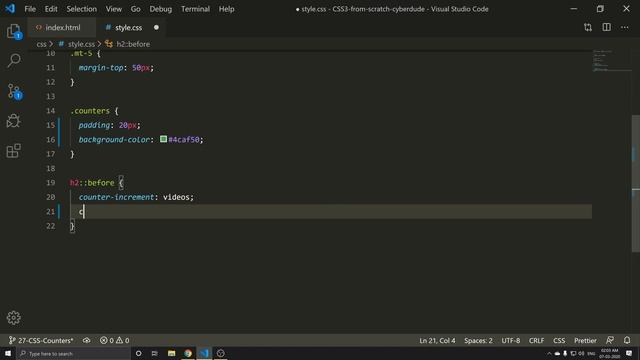The image size is (640, 360).
Task: Open Cortana circle icon in taskbar
Action: [x=138, y=353]
